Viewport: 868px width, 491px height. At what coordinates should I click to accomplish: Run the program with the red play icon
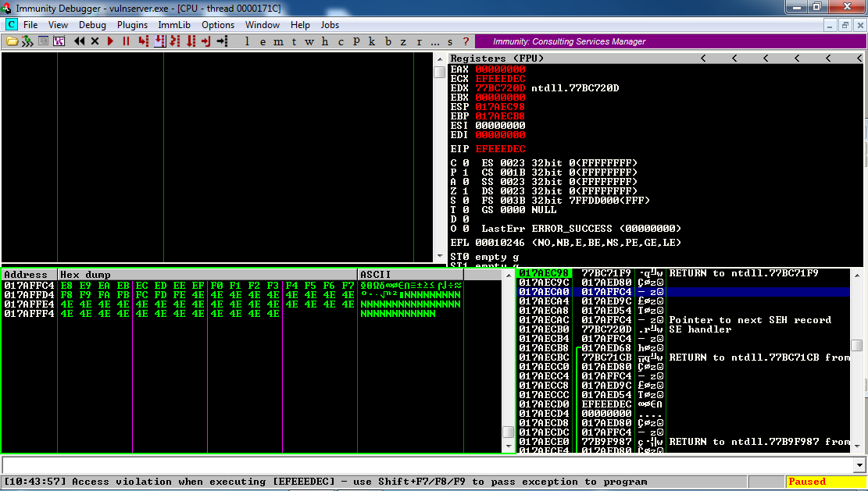[111, 41]
